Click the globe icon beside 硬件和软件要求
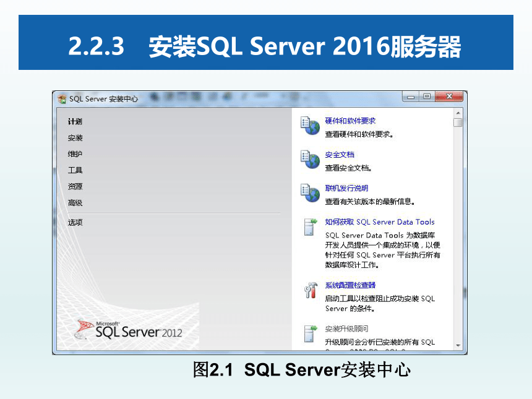Screen dimensions: 532x399 tap(310, 126)
